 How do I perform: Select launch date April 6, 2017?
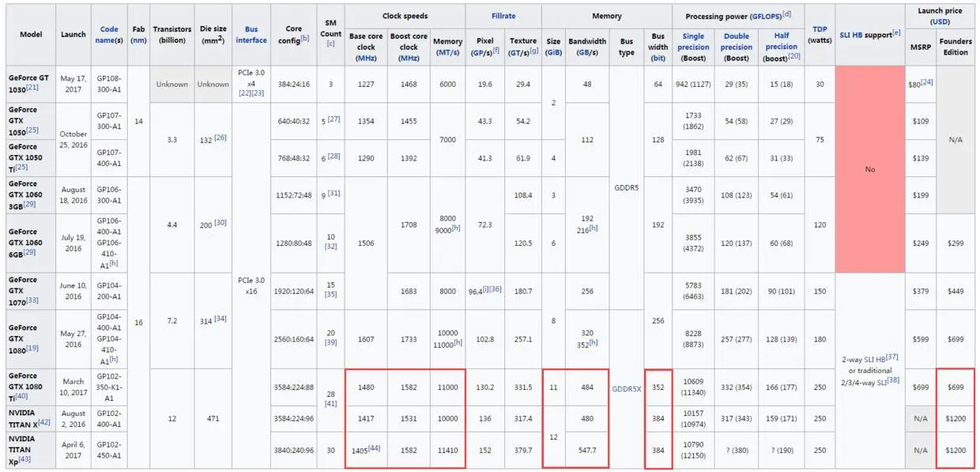73,450
